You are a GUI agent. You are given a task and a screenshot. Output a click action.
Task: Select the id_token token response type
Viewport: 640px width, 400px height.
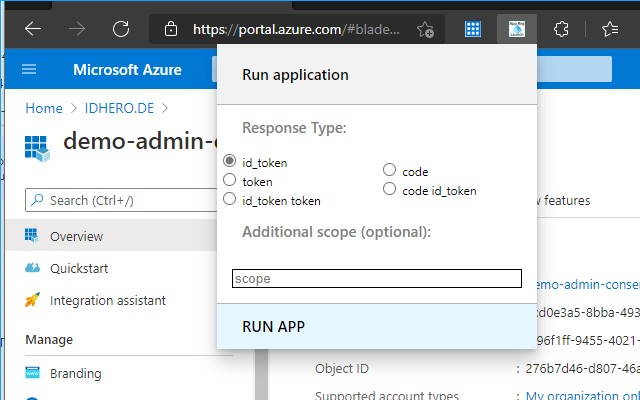point(229,199)
